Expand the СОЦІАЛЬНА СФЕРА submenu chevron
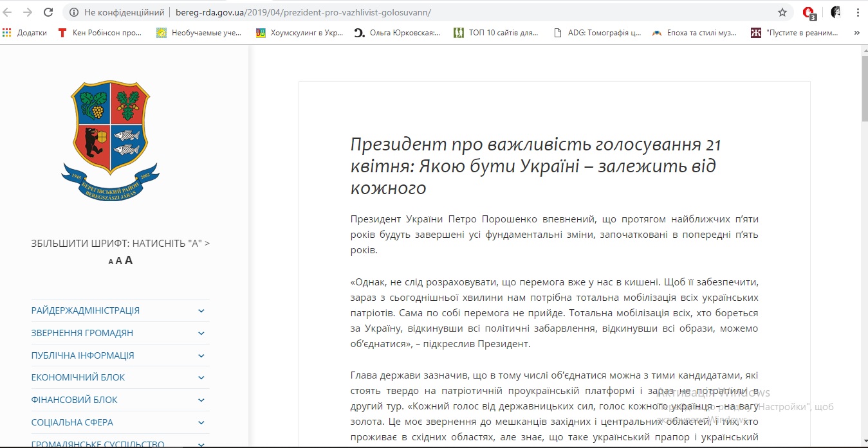868x448 pixels. click(x=201, y=422)
